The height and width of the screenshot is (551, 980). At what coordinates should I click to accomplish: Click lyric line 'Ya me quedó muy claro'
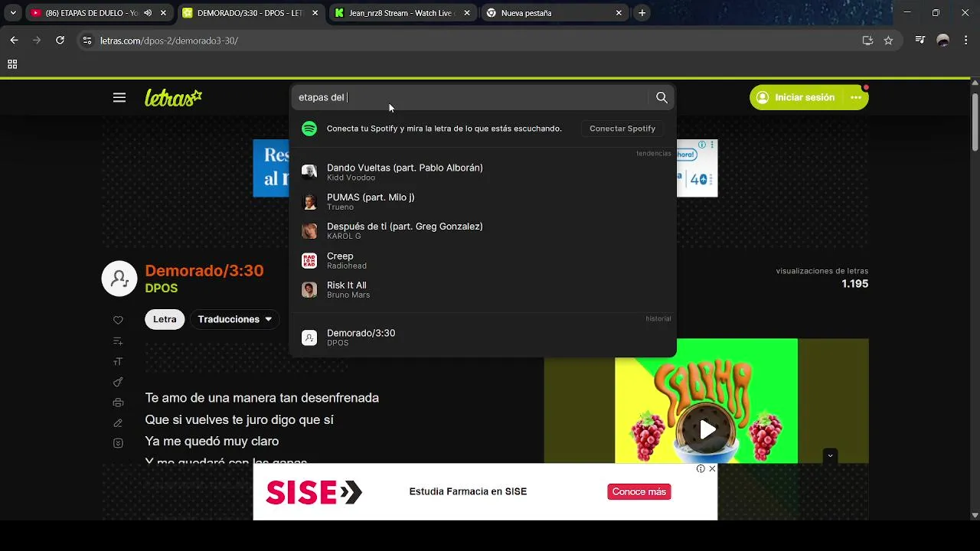212,441
